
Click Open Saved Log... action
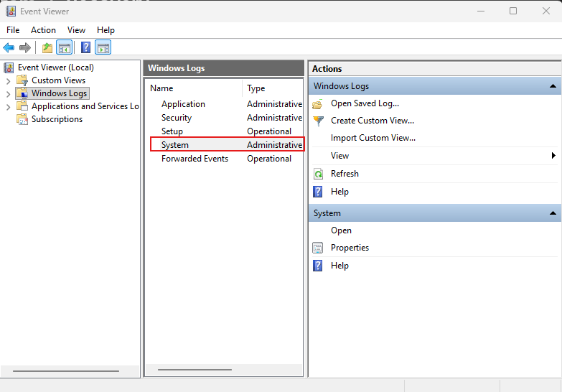[365, 103]
